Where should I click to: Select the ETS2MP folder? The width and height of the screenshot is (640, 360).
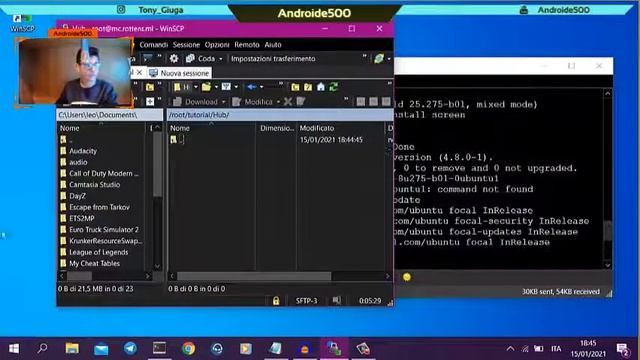pyautogui.click(x=82, y=218)
